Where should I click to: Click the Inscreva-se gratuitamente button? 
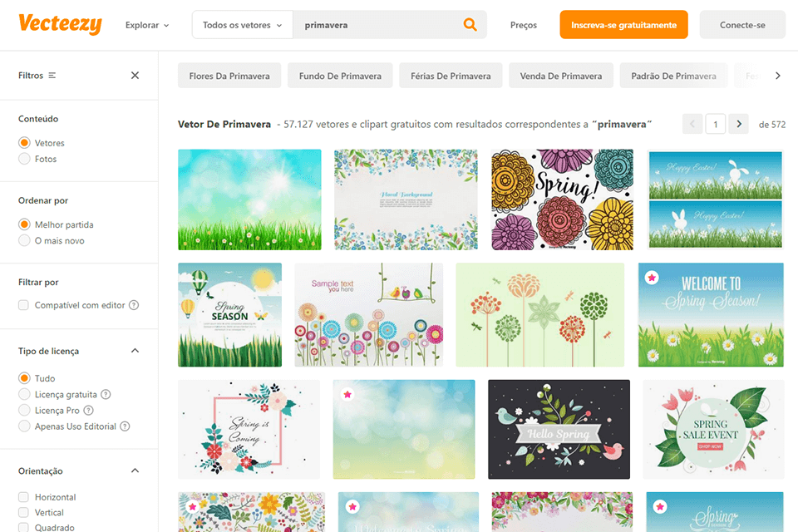click(623, 24)
